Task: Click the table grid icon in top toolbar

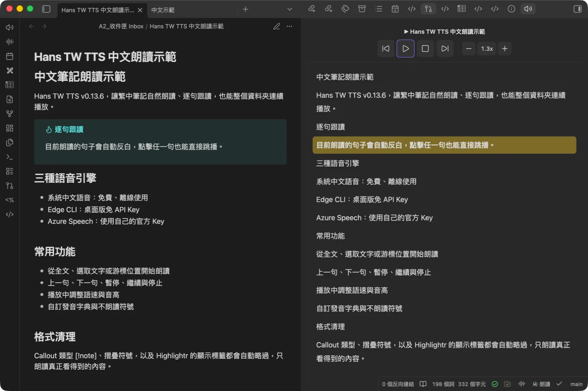Action: 461,9
